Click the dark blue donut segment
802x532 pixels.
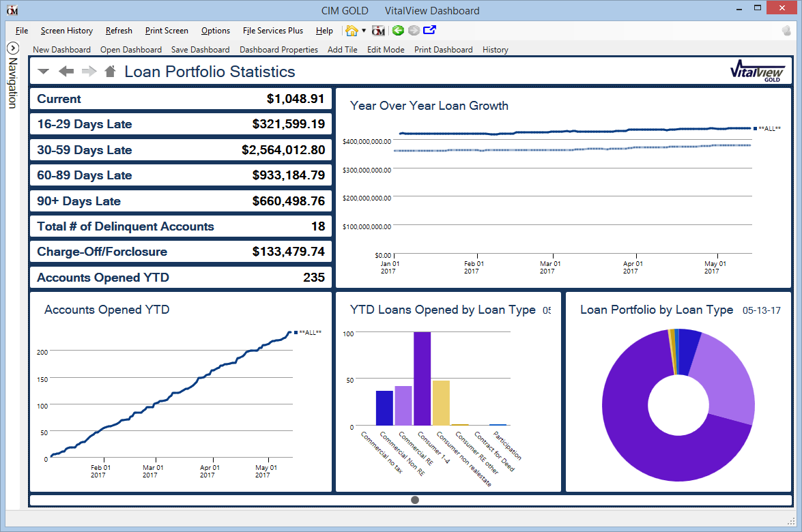[687, 352]
